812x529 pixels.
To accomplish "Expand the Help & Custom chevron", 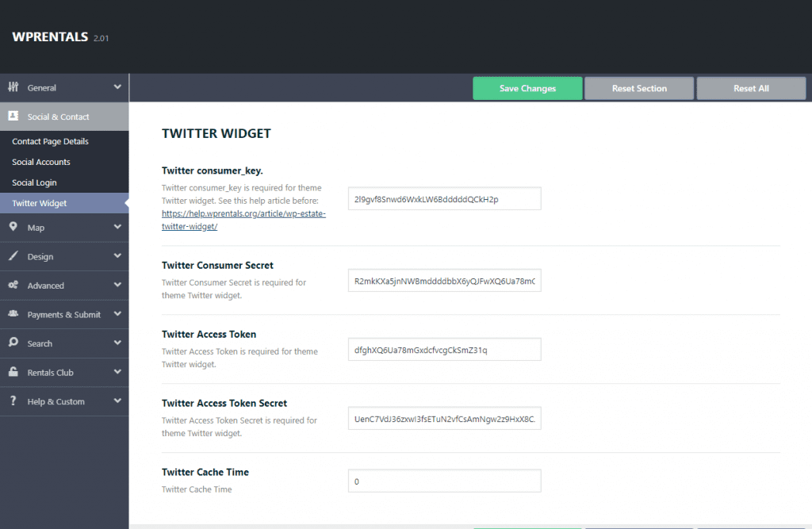I will point(117,401).
